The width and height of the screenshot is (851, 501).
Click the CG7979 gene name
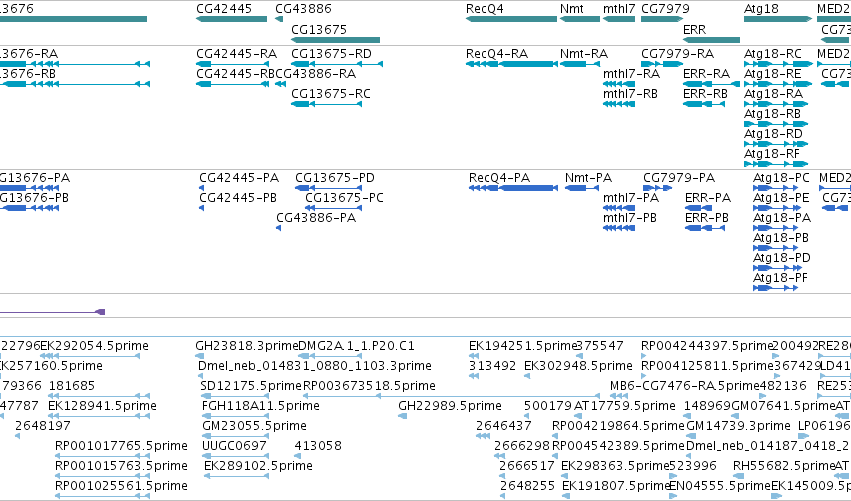point(665,9)
